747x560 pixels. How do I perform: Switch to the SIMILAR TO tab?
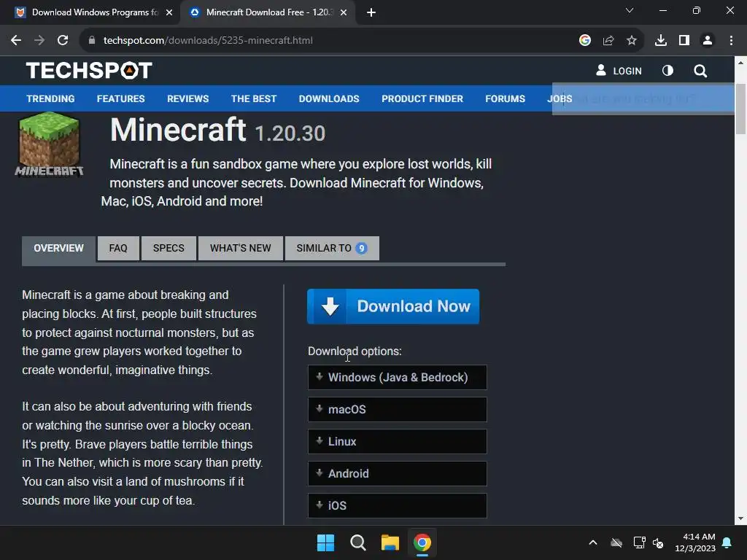coord(332,249)
